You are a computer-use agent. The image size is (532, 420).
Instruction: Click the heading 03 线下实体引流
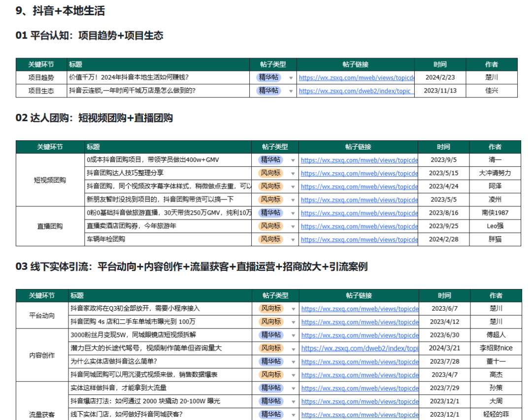[191, 267]
